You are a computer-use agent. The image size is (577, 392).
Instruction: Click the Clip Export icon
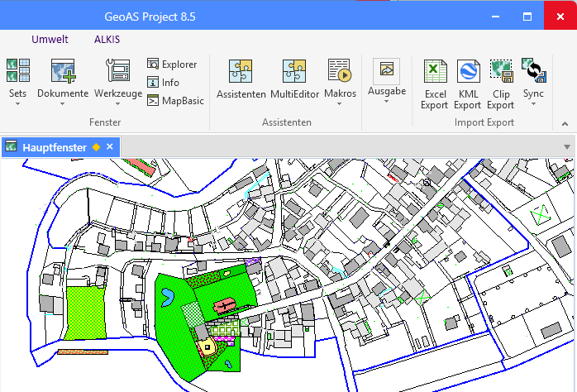click(500, 84)
